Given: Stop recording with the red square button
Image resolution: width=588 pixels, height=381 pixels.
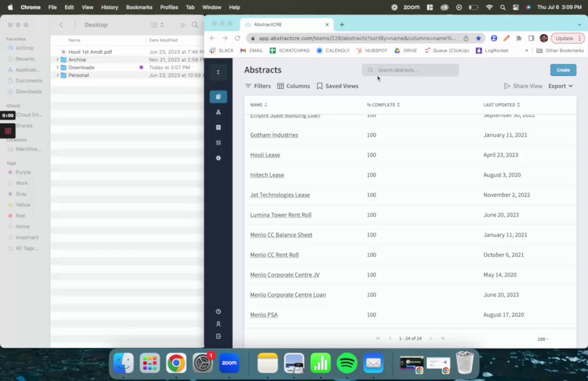Looking at the screenshot, I should [x=8, y=131].
